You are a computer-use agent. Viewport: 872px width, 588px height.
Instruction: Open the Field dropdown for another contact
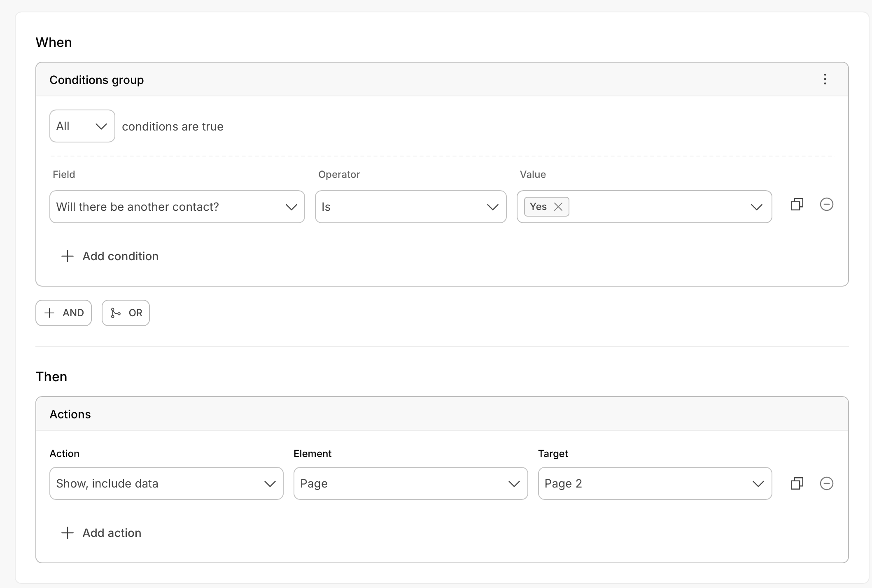[x=177, y=207]
